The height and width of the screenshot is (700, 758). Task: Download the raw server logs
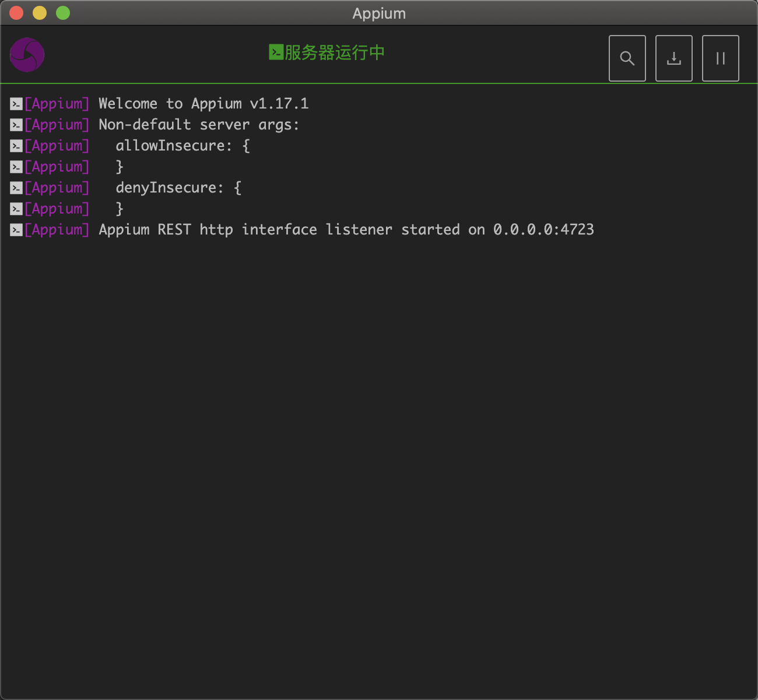[x=673, y=58]
